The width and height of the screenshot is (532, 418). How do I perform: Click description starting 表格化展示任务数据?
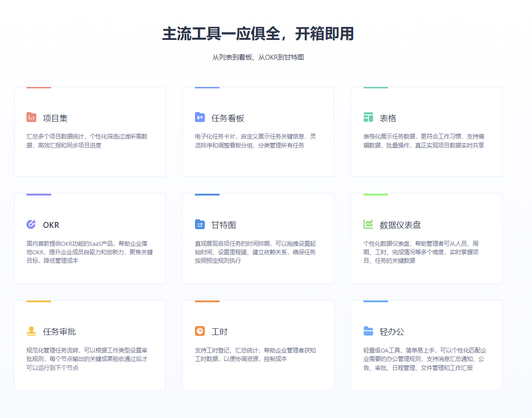(424, 141)
